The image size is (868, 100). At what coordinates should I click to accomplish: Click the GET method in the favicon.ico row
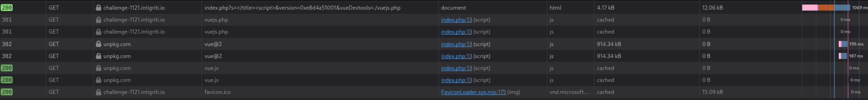pyautogui.click(x=54, y=92)
